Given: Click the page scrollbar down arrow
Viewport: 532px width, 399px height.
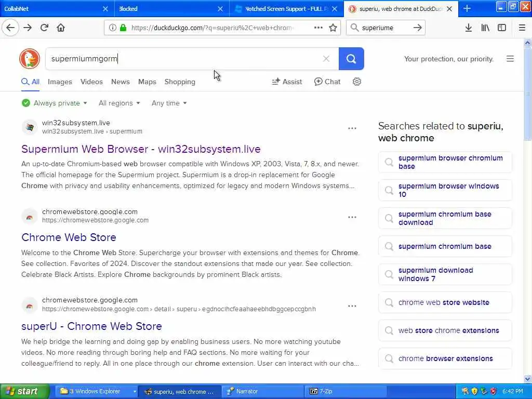Looking at the screenshot, I should 528,379.
